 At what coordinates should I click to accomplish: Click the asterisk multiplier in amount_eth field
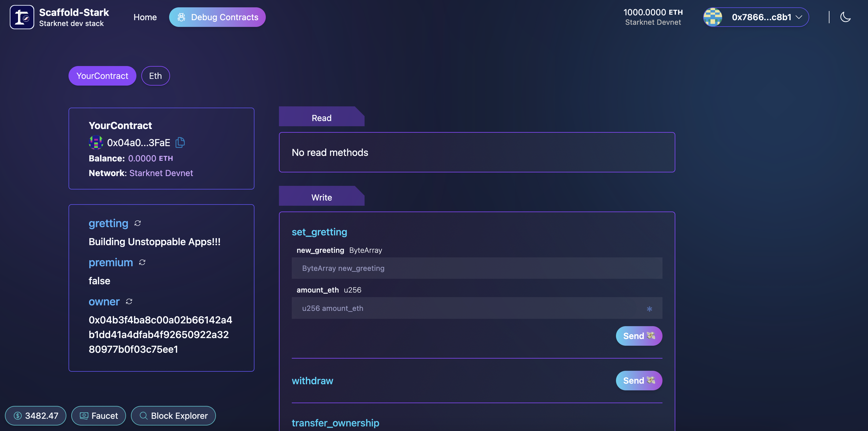pos(649,308)
